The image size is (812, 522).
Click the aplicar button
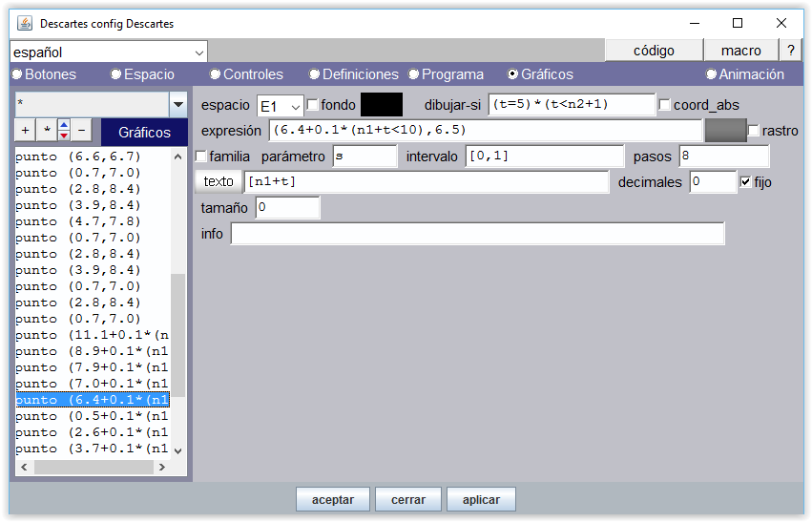click(x=481, y=499)
